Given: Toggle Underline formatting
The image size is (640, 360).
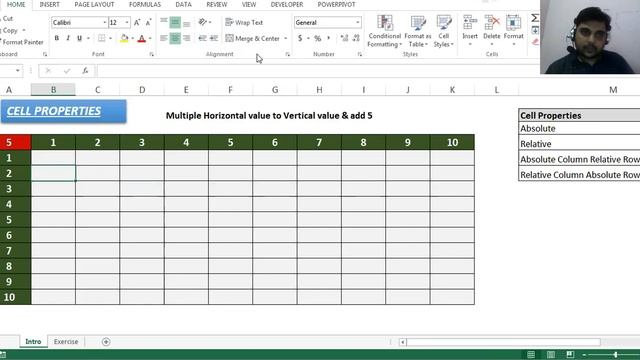Looking at the screenshot, I should [79, 38].
